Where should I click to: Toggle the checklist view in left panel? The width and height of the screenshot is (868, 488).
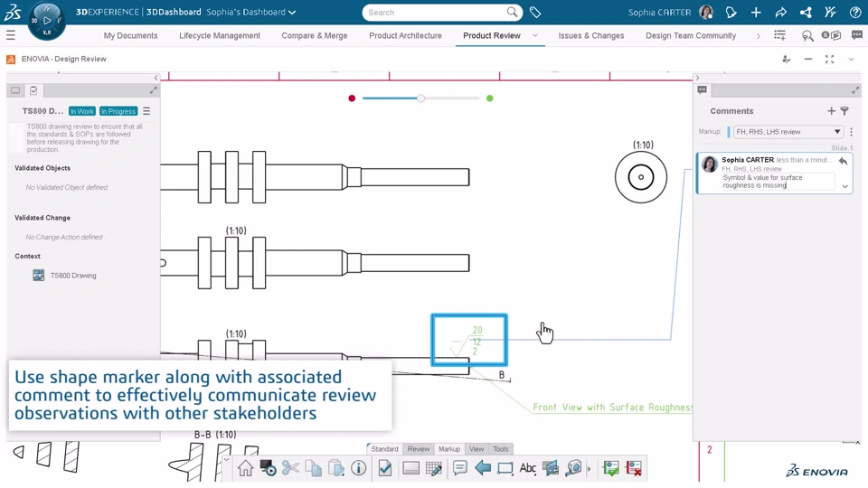point(33,90)
